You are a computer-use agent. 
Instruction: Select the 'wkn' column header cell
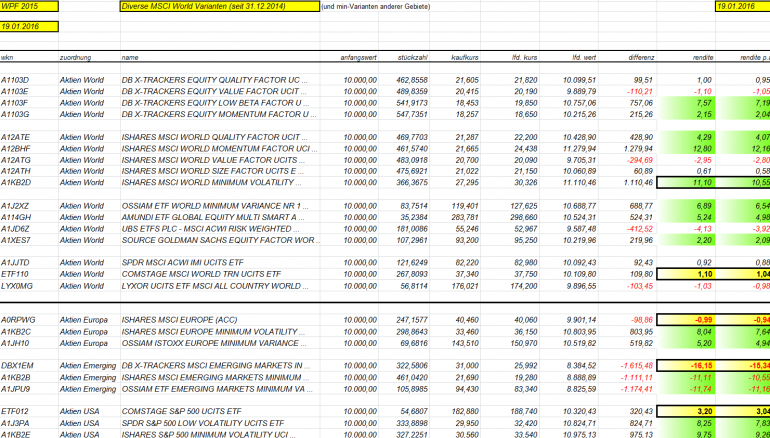[x=29, y=57]
